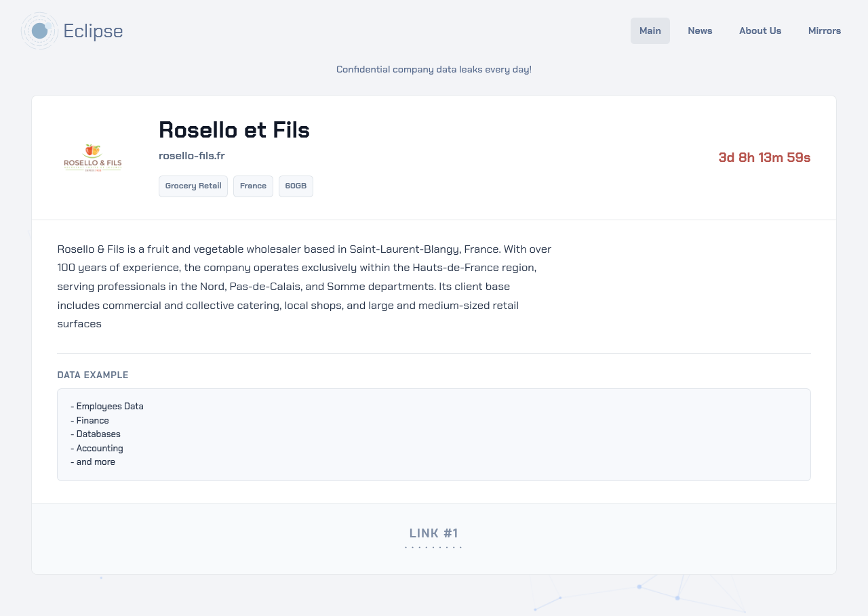This screenshot has width=868, height=616.
Task: Click the Databases list entry
Action: 96,434
